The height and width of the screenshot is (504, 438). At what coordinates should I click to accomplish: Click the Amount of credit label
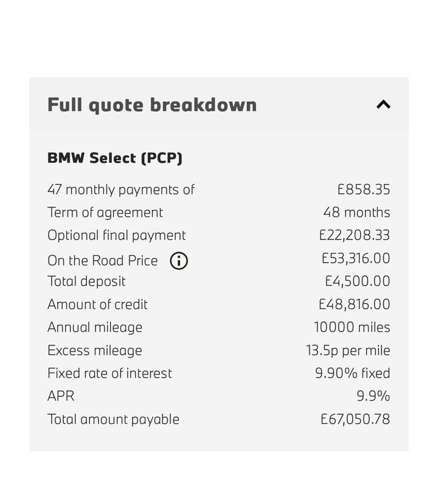pos(97,305)
